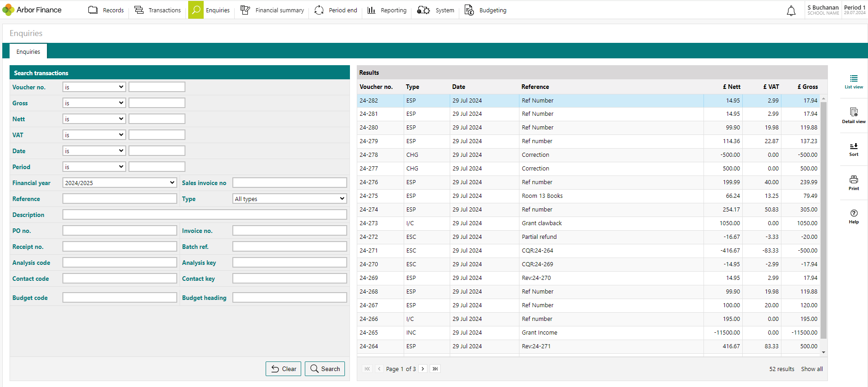The image size is (868, 387).
Task: Switch to List view
Action: pyautogui.click(x=853, y=82)
